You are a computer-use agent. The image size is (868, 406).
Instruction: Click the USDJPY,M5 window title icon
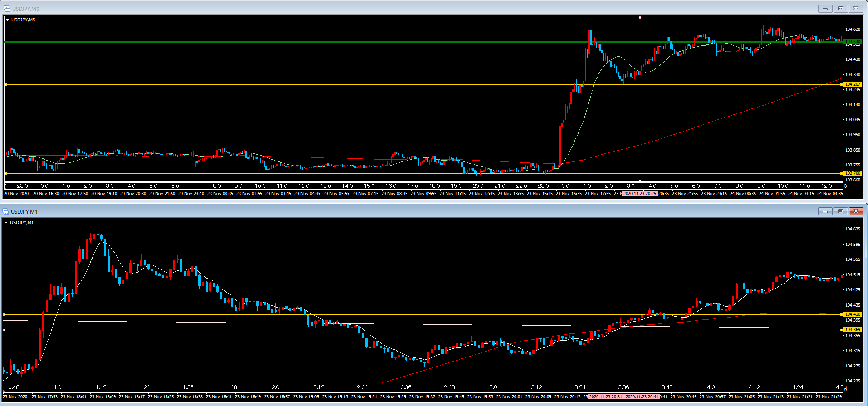pos(6,9)
